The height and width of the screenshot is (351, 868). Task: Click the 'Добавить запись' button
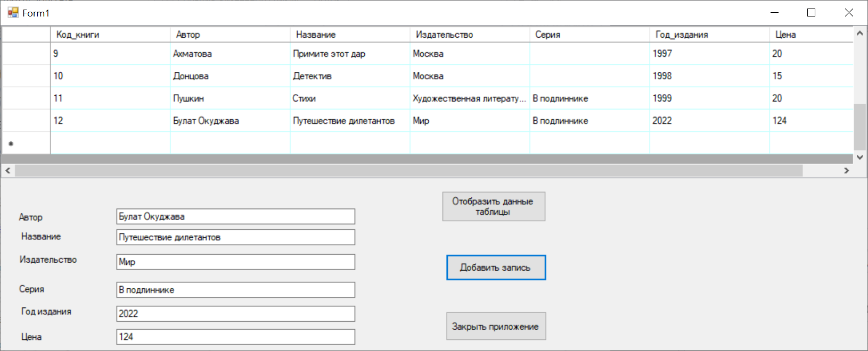point(496,268)
